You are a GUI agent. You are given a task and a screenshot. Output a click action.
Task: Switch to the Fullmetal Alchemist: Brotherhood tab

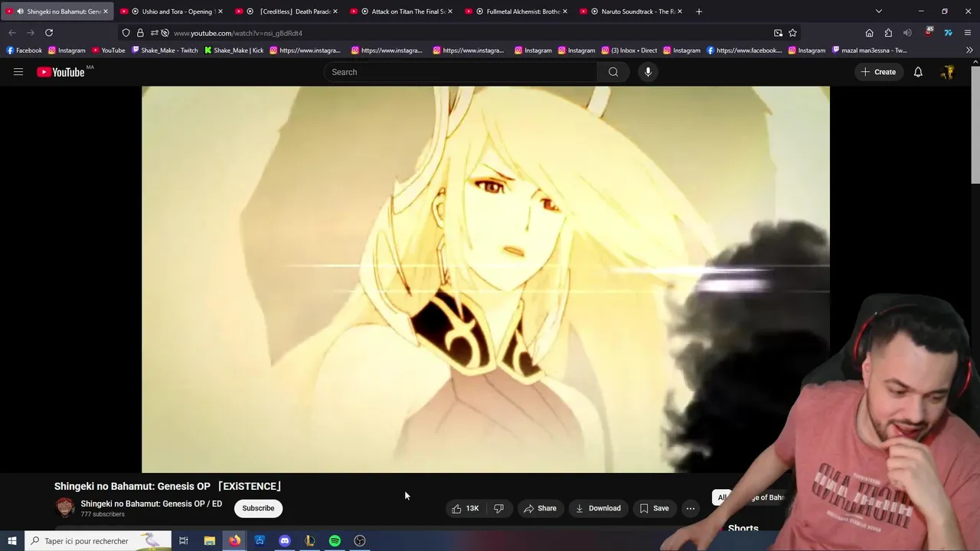pyautogui.click(x=517, y=11)
